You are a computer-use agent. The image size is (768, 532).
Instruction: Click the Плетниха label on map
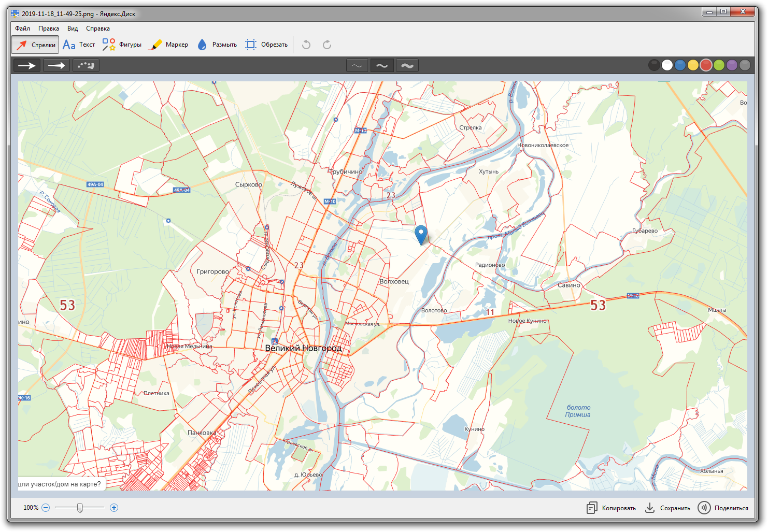coord(157,393)
